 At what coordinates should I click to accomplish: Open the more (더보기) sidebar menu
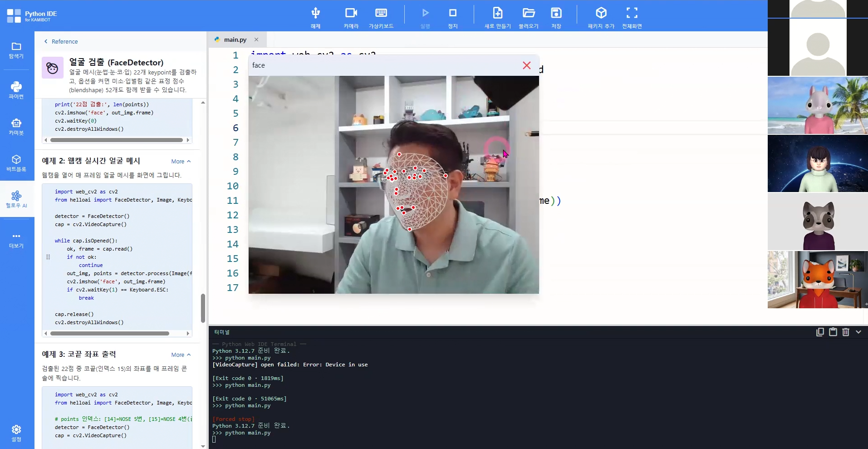click(x=16, y=240)
